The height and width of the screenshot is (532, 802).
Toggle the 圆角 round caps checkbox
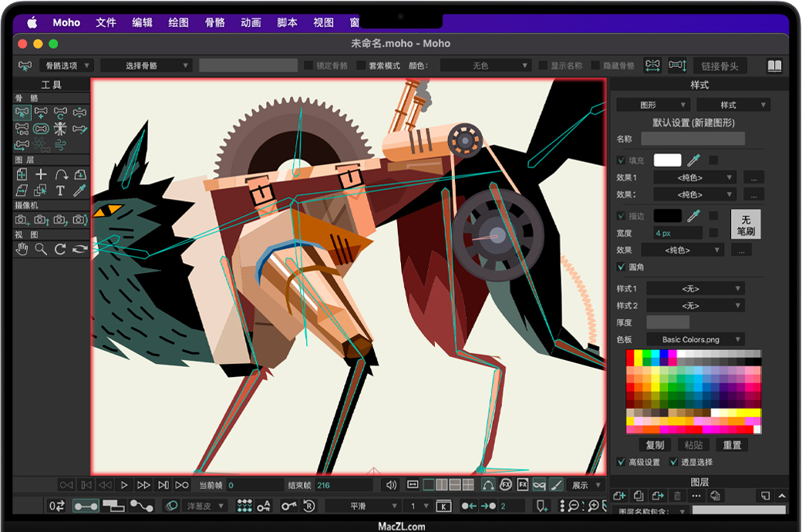(x=622, y=267)
